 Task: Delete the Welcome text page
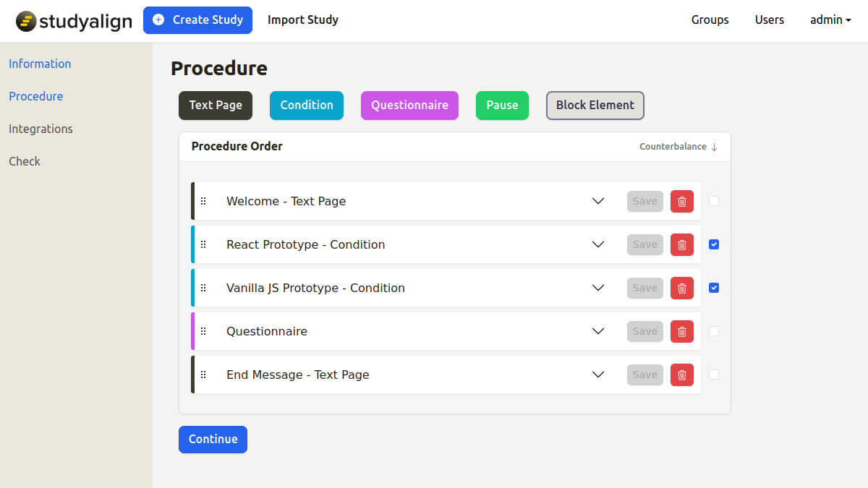pos(682,201)
